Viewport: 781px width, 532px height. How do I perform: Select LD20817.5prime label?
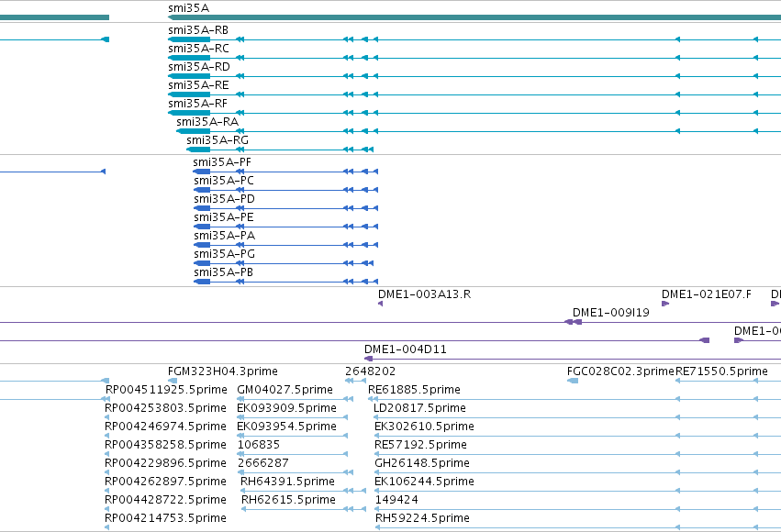pyautogui.click(x=419, y=408)
